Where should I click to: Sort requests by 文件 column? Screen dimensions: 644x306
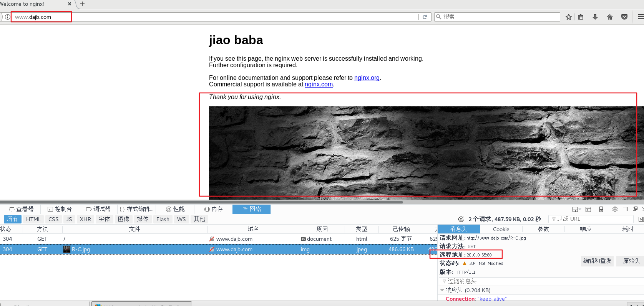pyautogui.click(x=134, y=229)
